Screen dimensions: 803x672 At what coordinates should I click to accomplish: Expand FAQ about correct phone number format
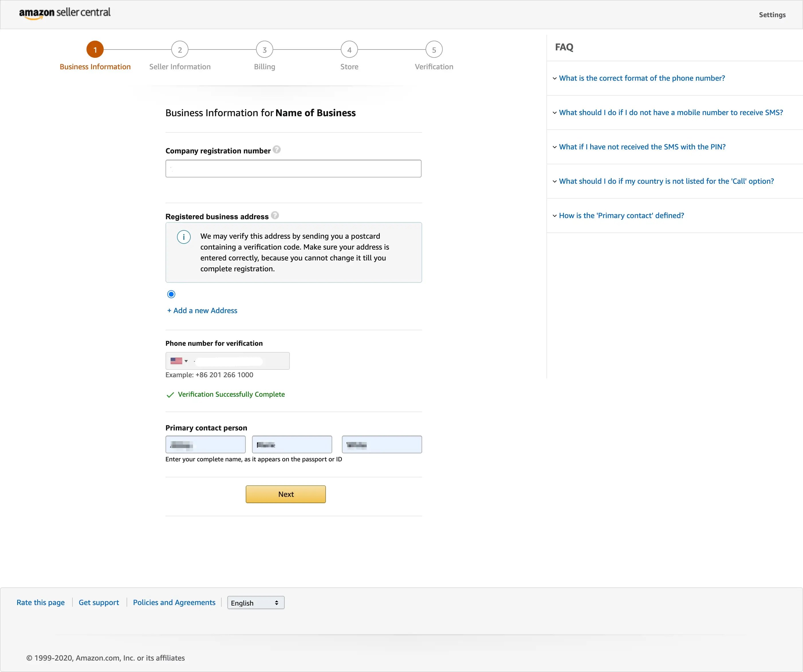point(641,78)
